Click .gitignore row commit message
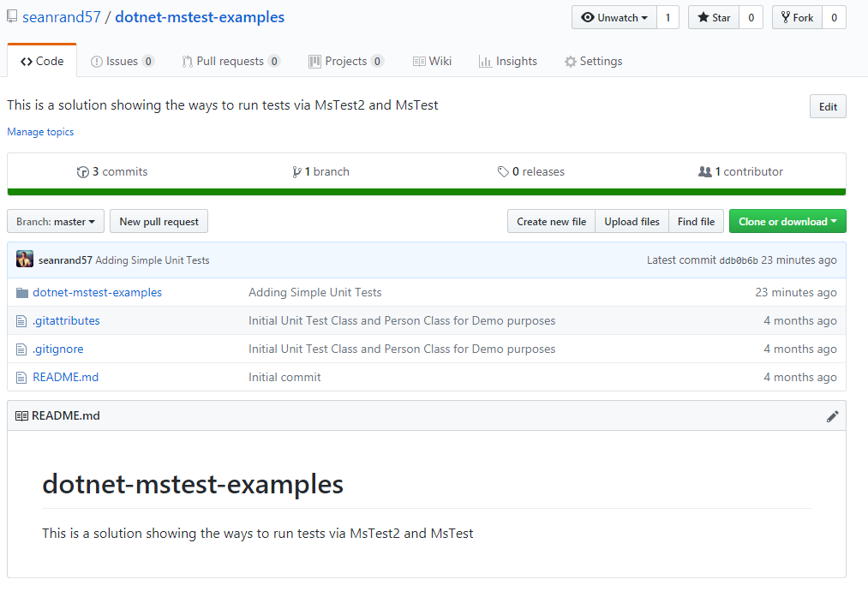Screen dimensions: 868x591 point(402,349)
